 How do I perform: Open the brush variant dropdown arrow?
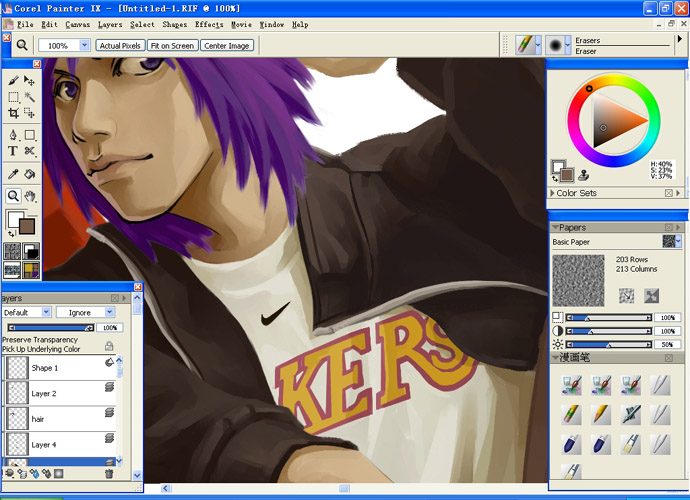pos(568,45)
